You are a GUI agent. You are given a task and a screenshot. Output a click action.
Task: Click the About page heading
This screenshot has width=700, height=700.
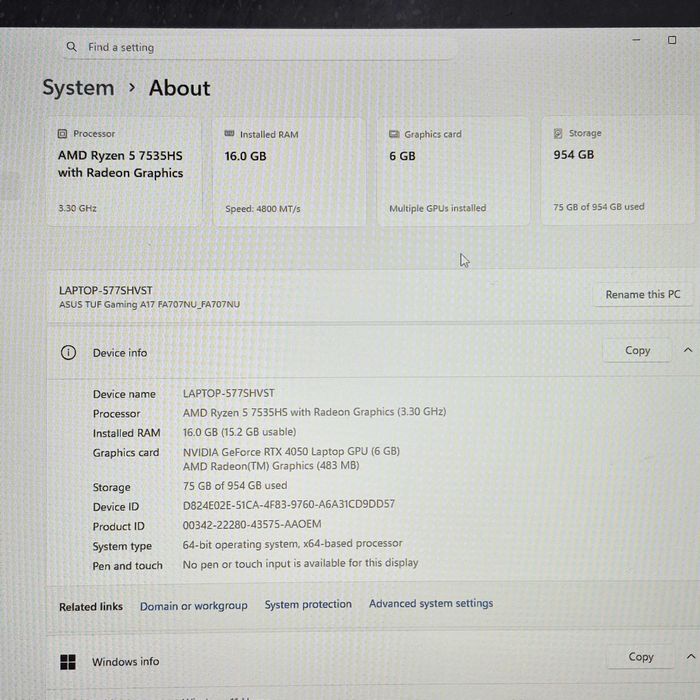(179, 88)
